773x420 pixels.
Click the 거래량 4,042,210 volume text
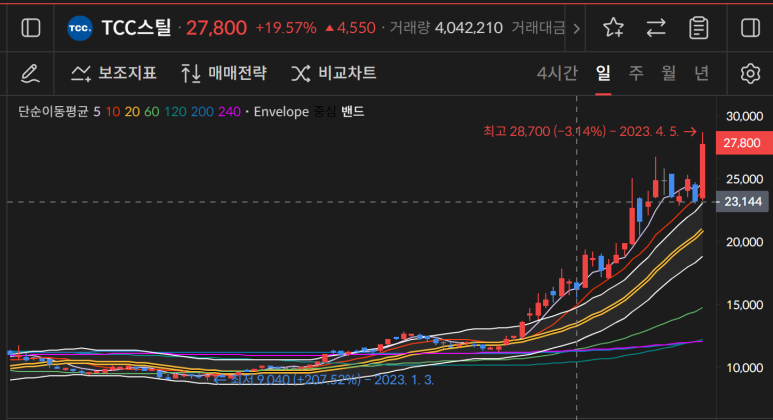click(446, 28)
